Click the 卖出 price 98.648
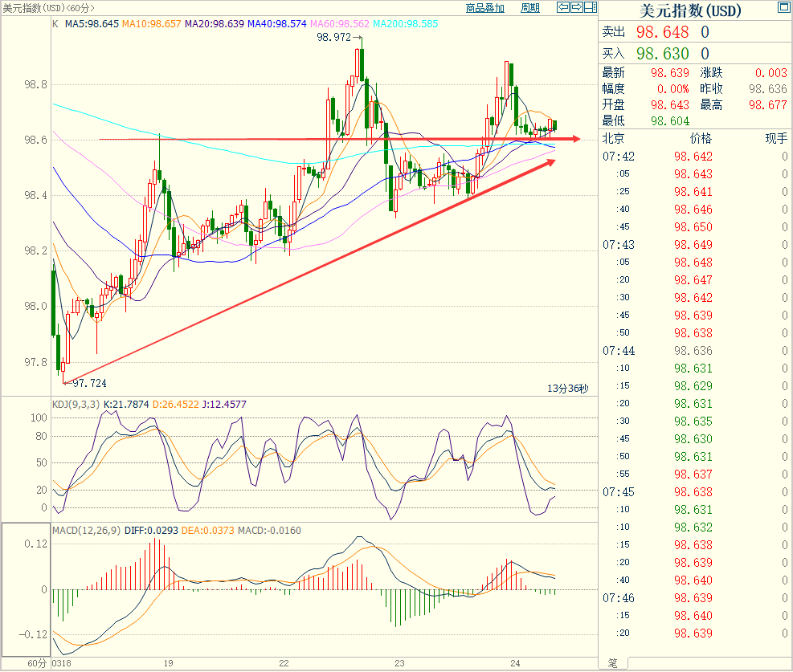Screen dimensions: 793x672 [663, 32]
